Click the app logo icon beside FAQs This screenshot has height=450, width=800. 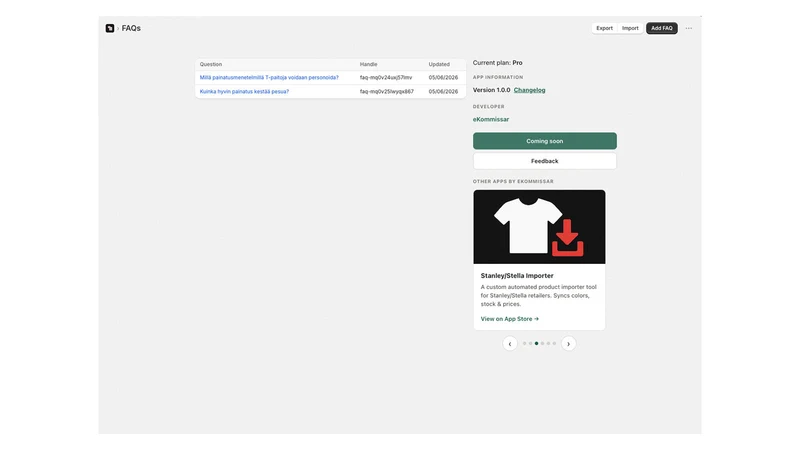pos(110,28)
